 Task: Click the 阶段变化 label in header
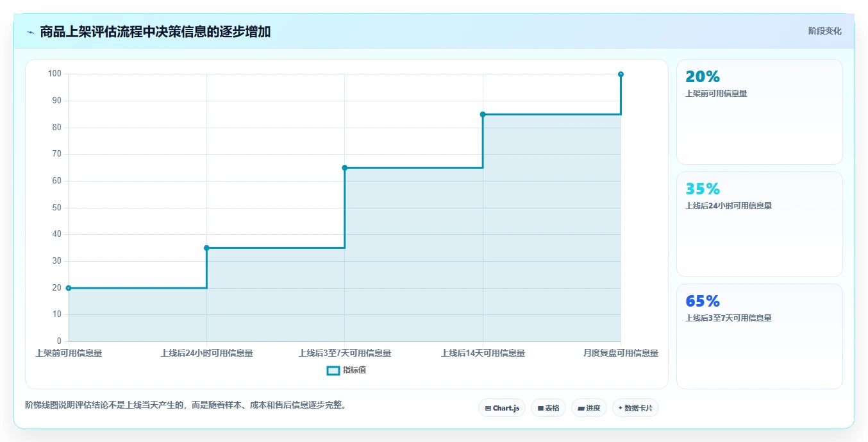coord(824,31)
